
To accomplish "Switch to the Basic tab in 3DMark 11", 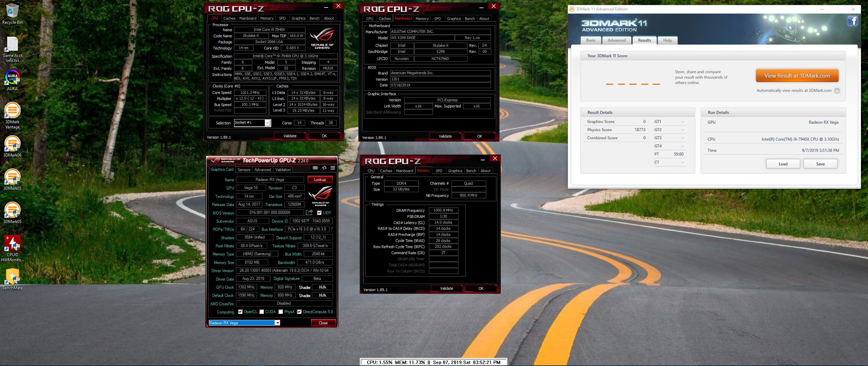I will [x=591, y=40].
